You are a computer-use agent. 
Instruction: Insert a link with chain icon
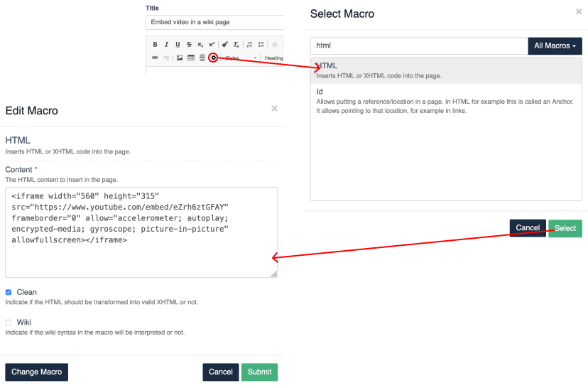(x=155, y=58)
